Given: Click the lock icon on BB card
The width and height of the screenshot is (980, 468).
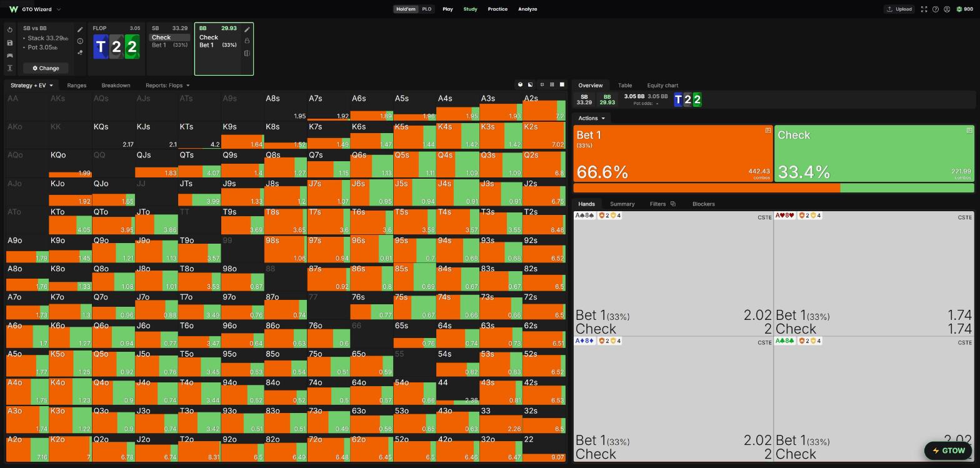Looking at the screenshot, I should click(x=247, y=41).
